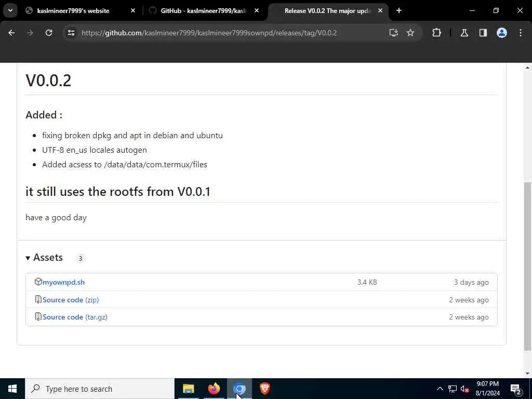Close the kaslmineer7999's website tab

133,10
